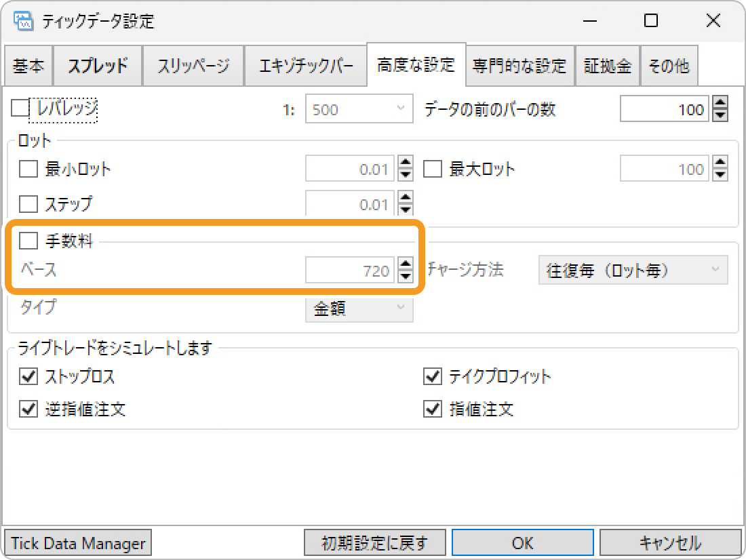Uncheck the 逆指値注文 checkbox
This screenshot has width=746, height=560.
click(28, 409)
